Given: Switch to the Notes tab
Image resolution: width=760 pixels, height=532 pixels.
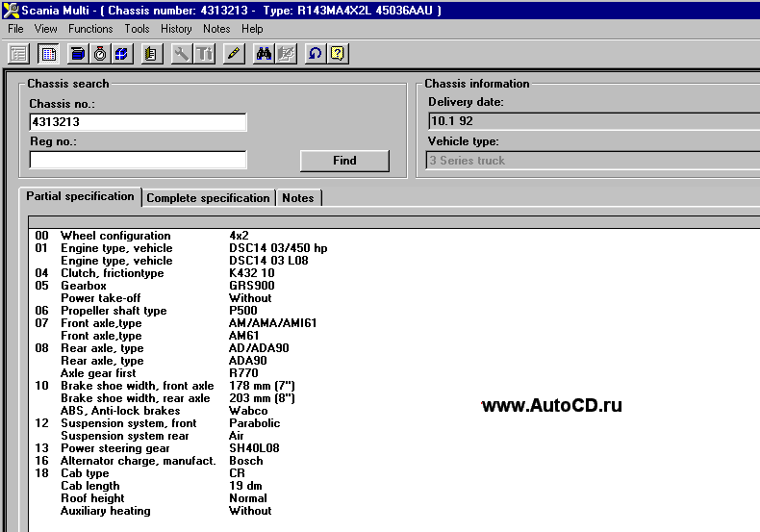Looking at the screenshot, I should (298, 198).
